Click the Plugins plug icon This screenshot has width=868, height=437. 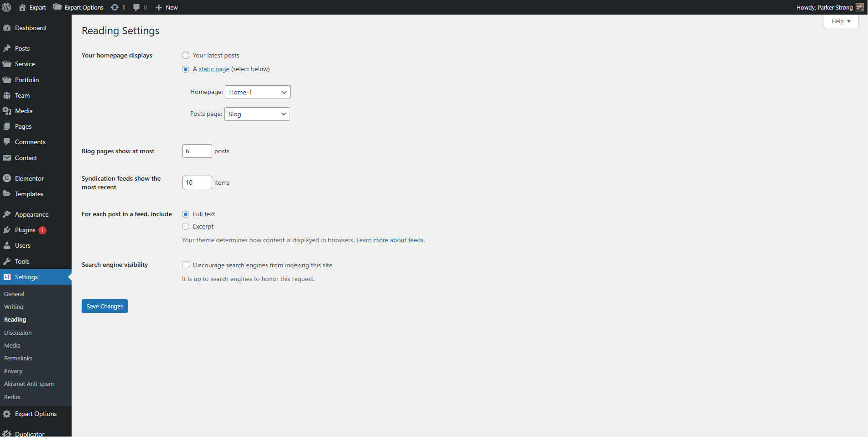click(x=7, y=230)
